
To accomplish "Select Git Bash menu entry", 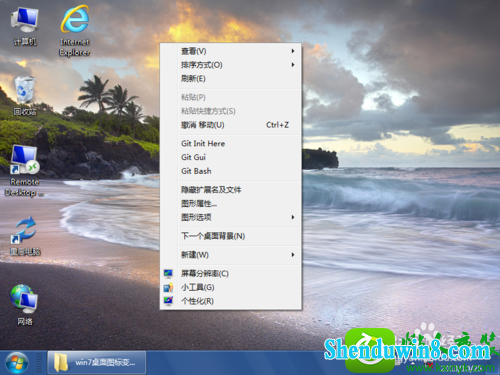I will pyautogui.click(x=231, y=171).
